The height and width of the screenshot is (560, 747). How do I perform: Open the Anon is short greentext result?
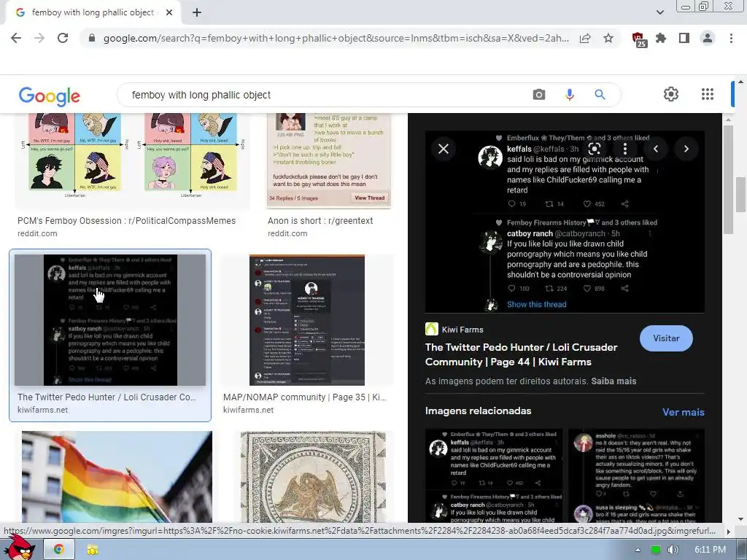click(320, 220)
